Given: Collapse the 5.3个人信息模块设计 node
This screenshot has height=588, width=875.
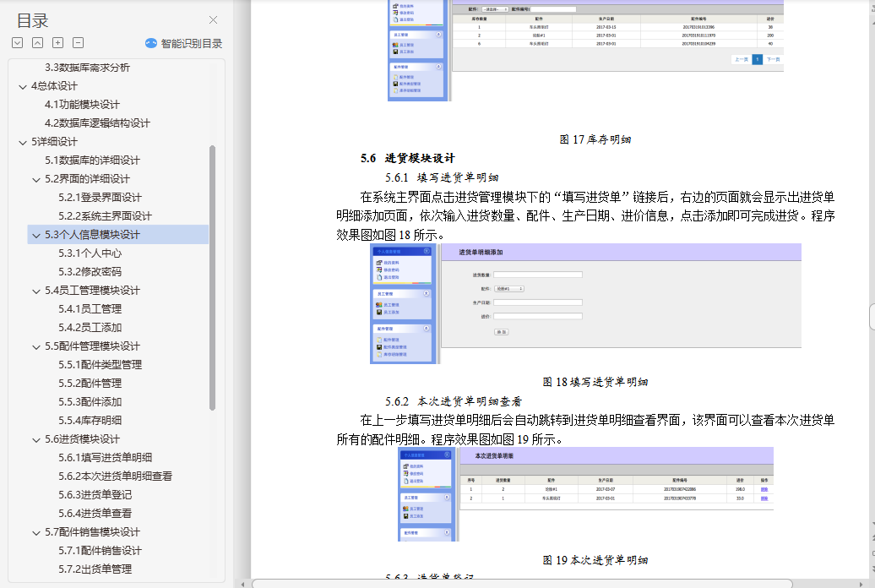Looking at the screenshot, I should [36, 235].
